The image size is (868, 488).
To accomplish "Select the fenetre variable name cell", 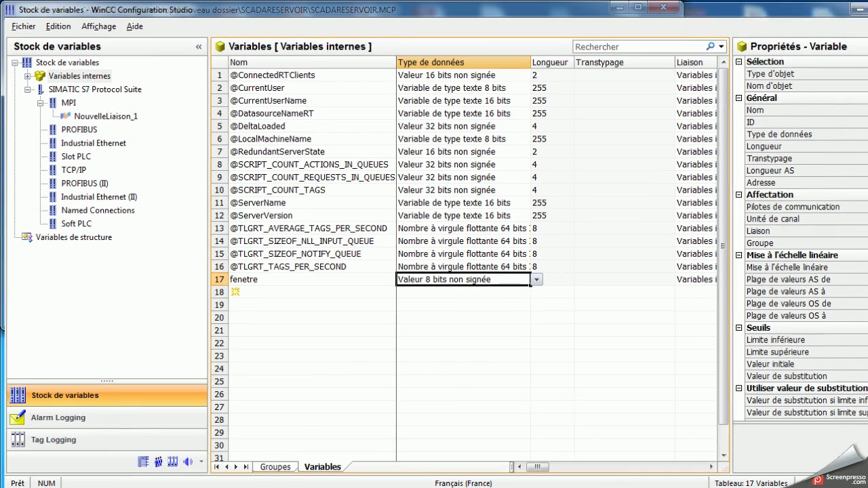I will coord(312,279).
